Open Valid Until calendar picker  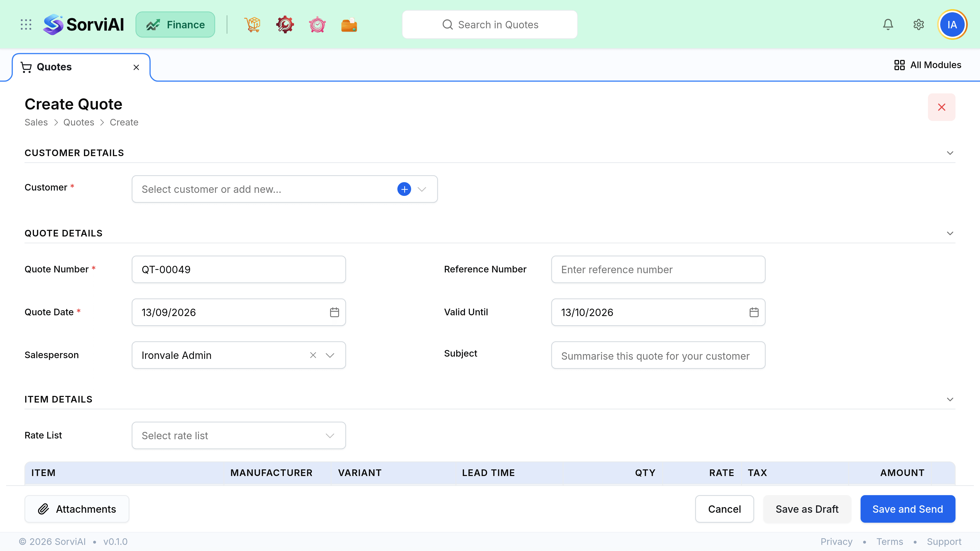(754, 312)
